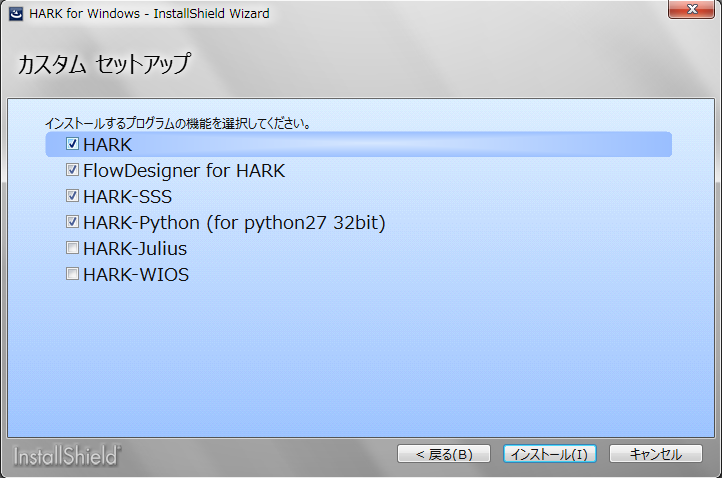Image resolution: width=722 pixels, height=478 pixels.
Task: Click the < 戻る(B) back button
Action: [x=444, y=454]
